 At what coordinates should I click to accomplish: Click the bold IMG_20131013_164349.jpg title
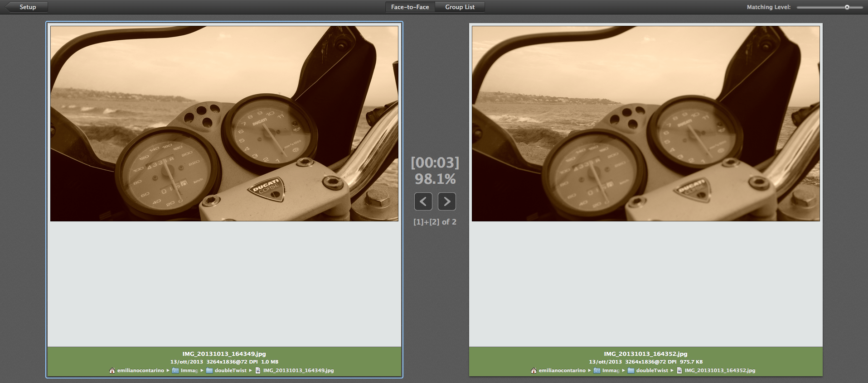point(224,354)
